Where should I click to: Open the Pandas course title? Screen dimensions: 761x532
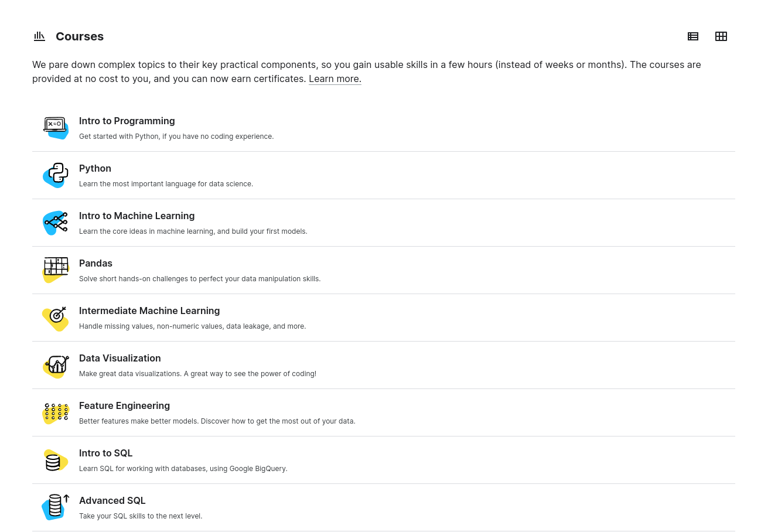pos(95,263)
